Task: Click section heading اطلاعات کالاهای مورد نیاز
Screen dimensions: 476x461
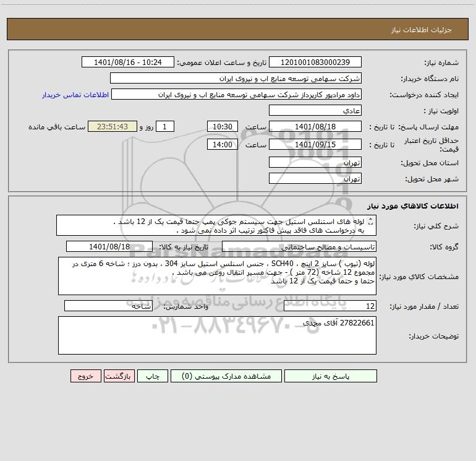Action: (x=413, y=206)
